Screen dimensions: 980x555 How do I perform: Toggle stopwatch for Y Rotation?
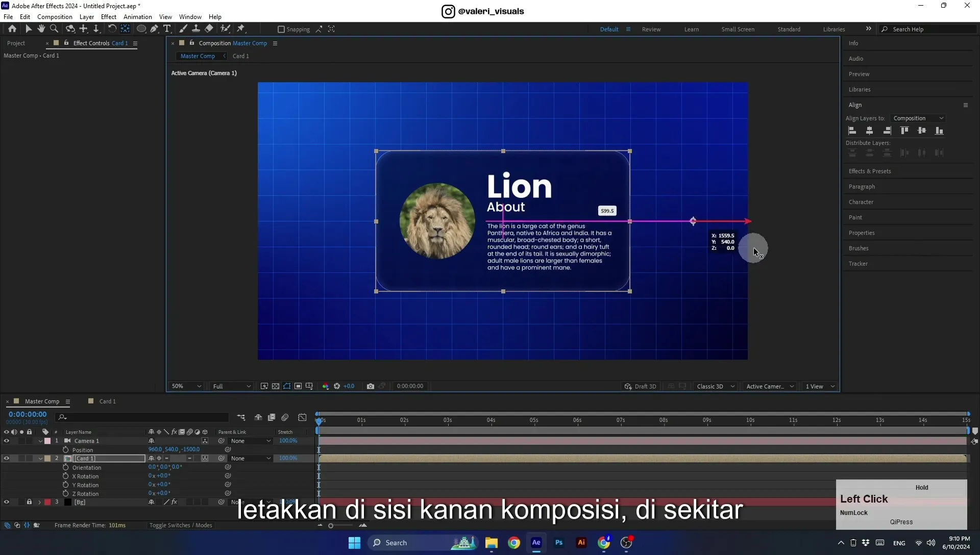tap(65, 485)
